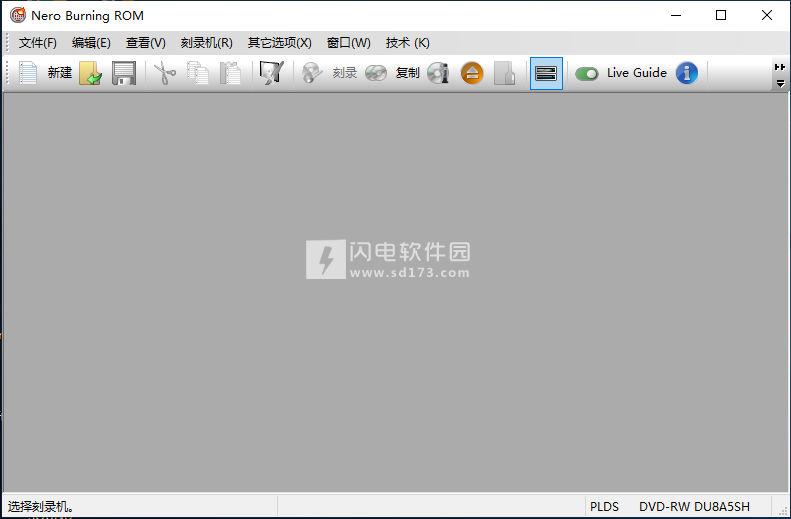Click the burn disc icon
Viewport: 791px width, 519px height.
coord(312,73)
